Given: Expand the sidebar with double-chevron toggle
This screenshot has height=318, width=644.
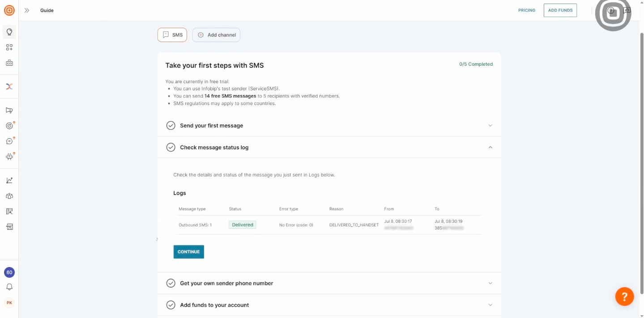Looking at the screenshot, I should [x=27, y=10].
